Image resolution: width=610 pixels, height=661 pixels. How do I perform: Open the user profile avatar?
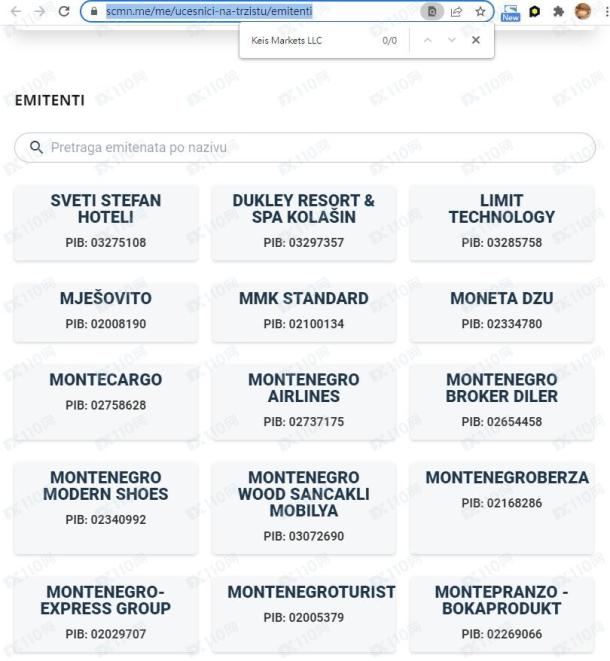coord(583,11)
